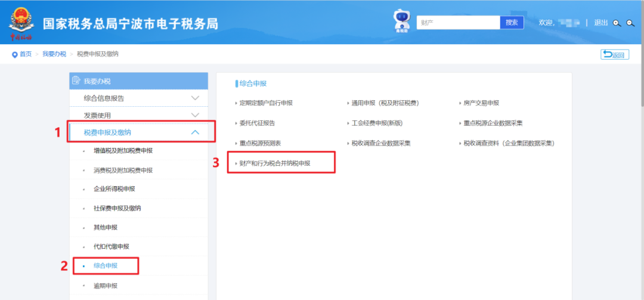Click the 返回 back button
The height and width of the screenshot is (300, 644).
614,55
